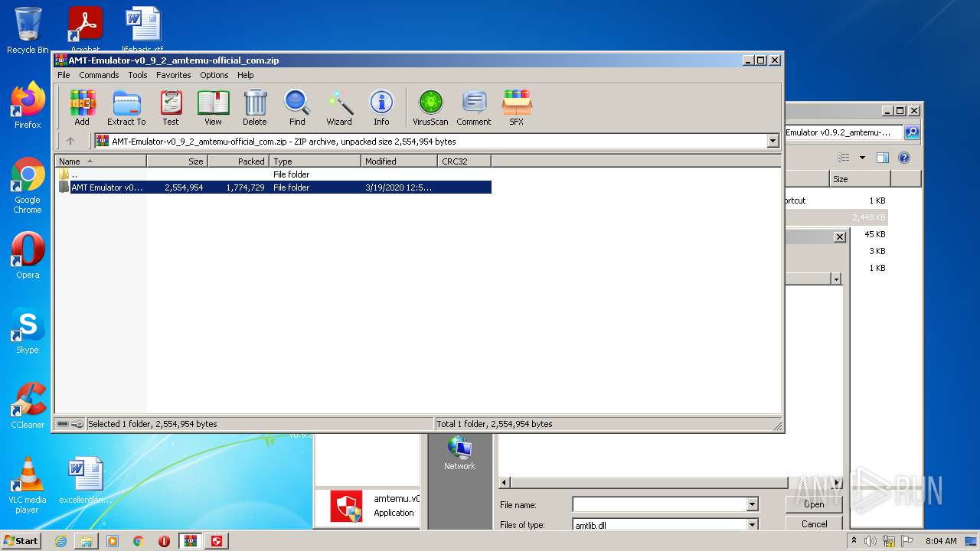Open the File menu in WinRAR
This screenshot has width=980, height=551.
click(x=64, y=75)
